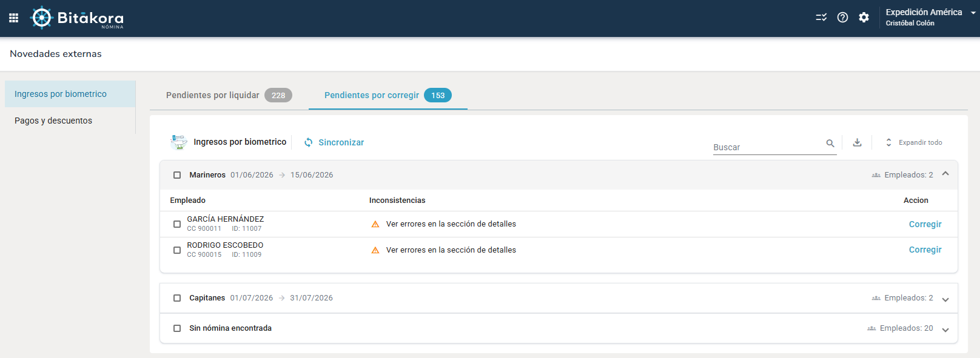
Task: Switch to Pendientes por liquidar tab
Action: pyautogui.click(x=229, y=95)
